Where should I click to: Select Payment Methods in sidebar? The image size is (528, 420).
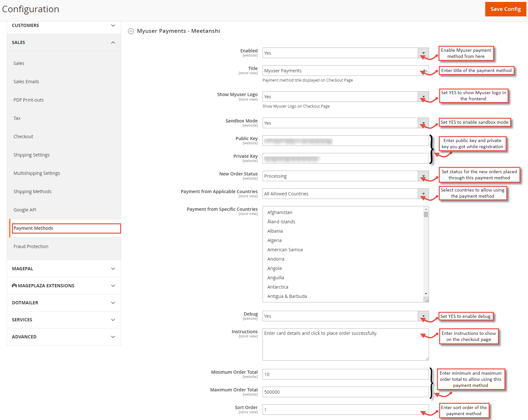(66, 228)
